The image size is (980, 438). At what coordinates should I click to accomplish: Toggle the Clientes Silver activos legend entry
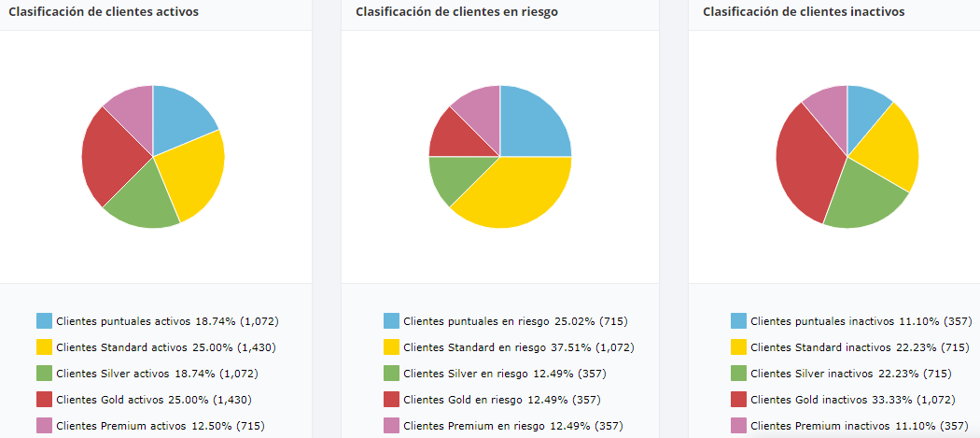click(x=157, y=374)
